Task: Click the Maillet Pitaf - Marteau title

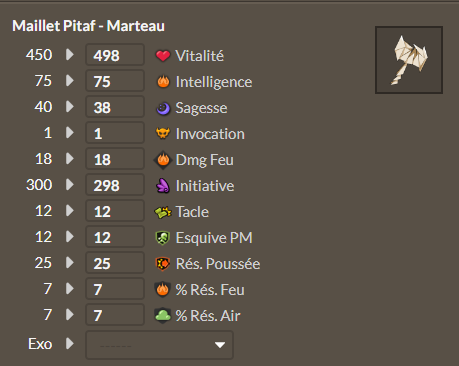Action: 88,26
